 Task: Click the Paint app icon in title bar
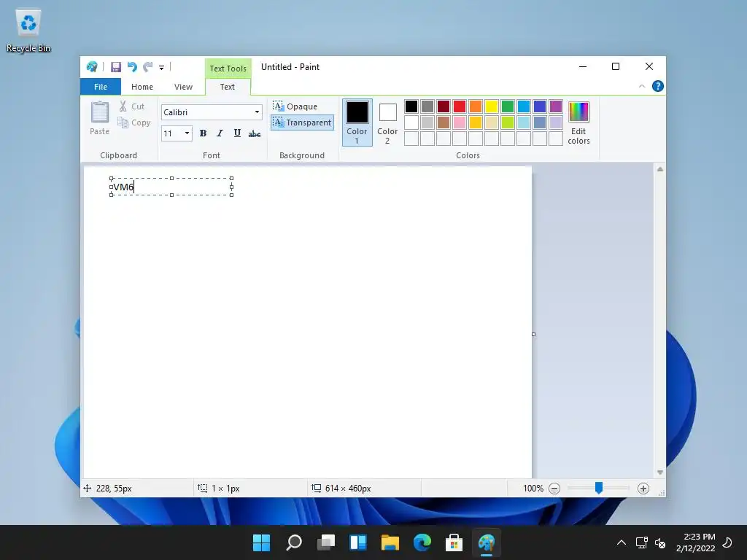click(92, 67)
